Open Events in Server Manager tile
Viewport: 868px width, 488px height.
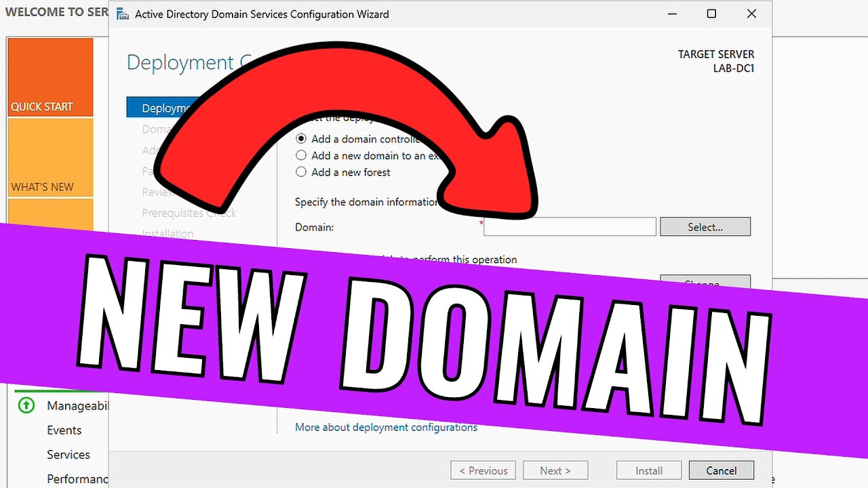(64, 430)
